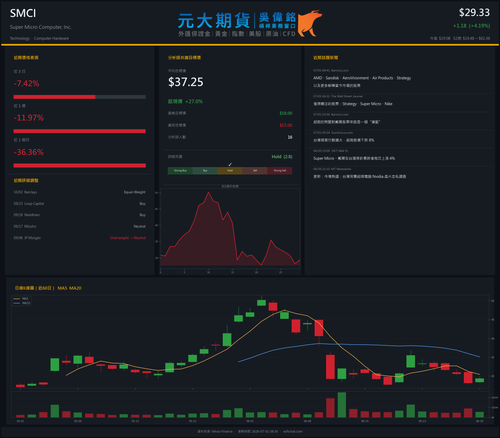Click the +27.0% upside value

194,101
